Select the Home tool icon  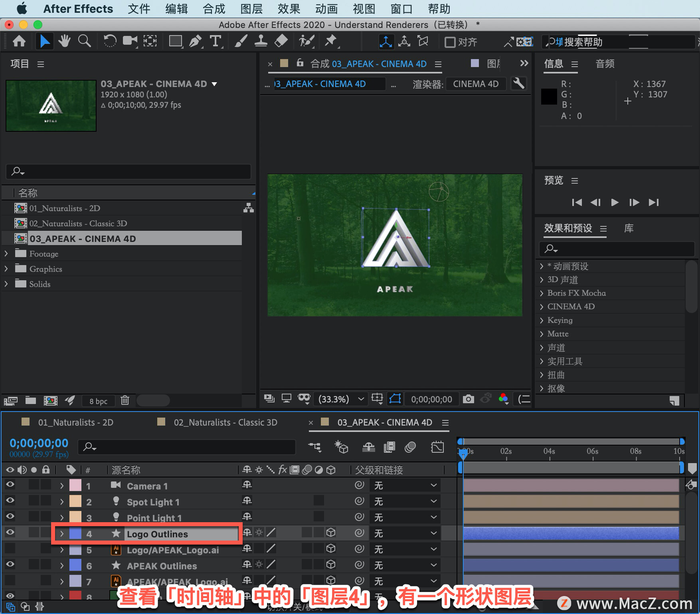19,42
